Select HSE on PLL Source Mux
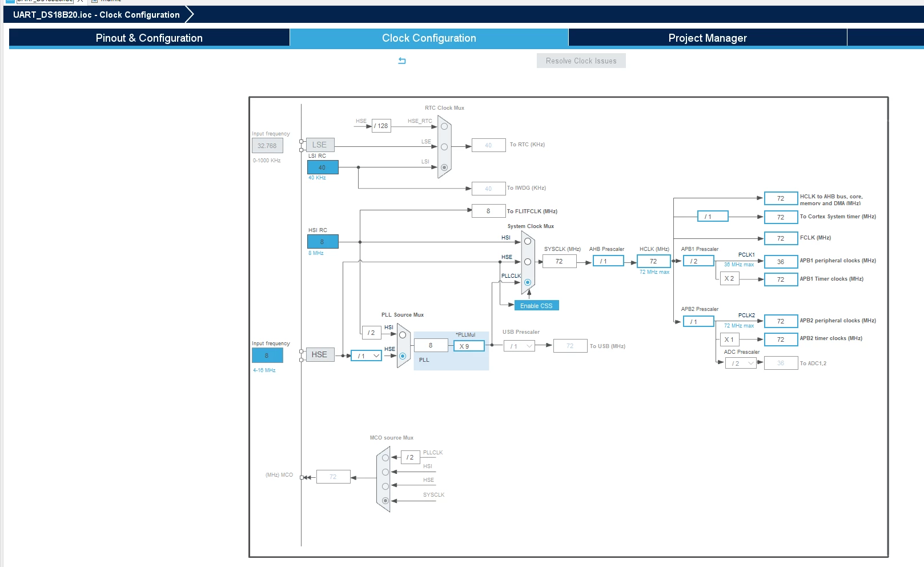The image size is (924, 567). click(403, 356)
